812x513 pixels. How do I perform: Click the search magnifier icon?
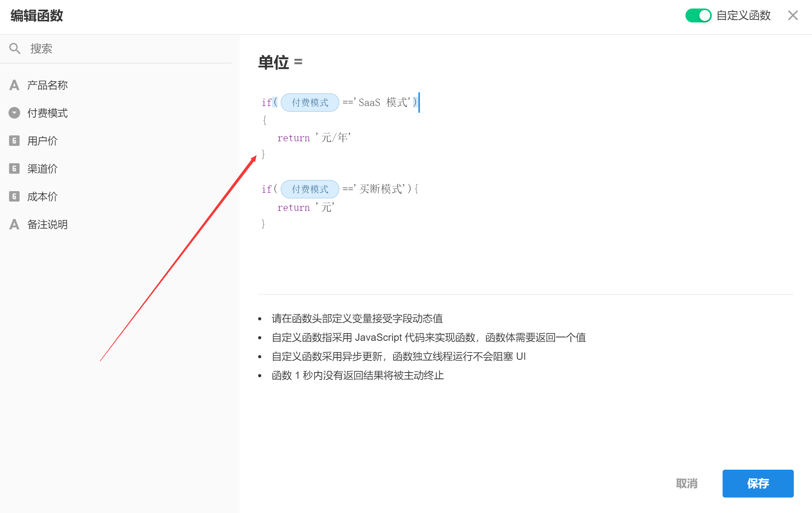pos(15,48)
